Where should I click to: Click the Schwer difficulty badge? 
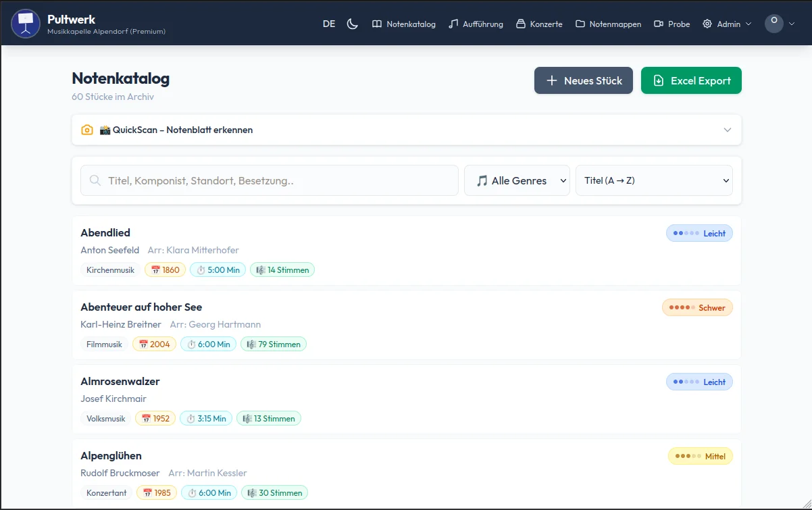tap(697, 308)
